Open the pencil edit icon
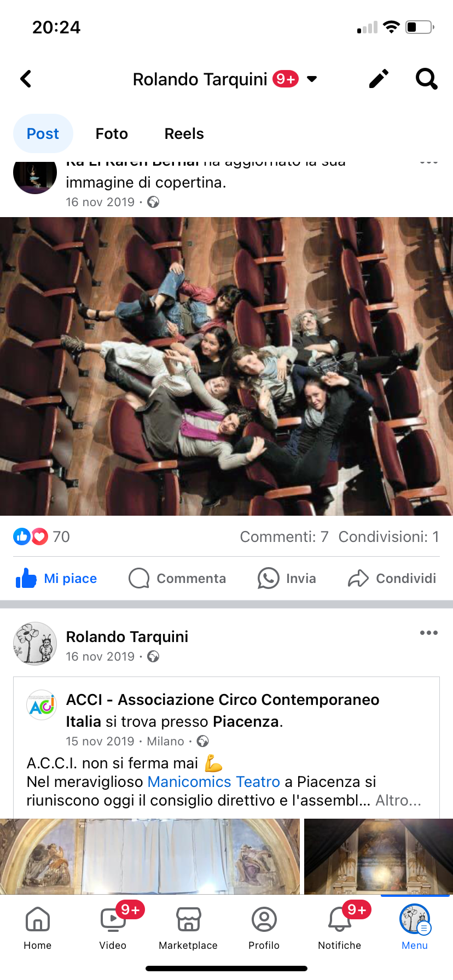 (379, 79)
